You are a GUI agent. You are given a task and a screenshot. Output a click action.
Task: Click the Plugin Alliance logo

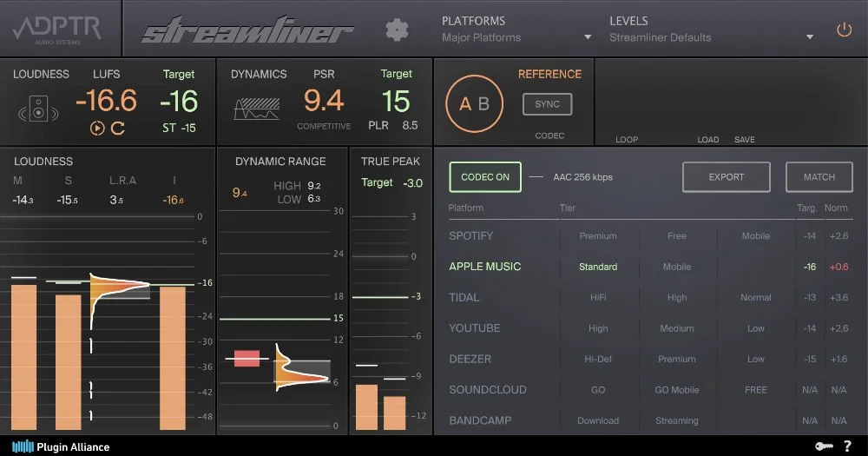click(61, 446)
